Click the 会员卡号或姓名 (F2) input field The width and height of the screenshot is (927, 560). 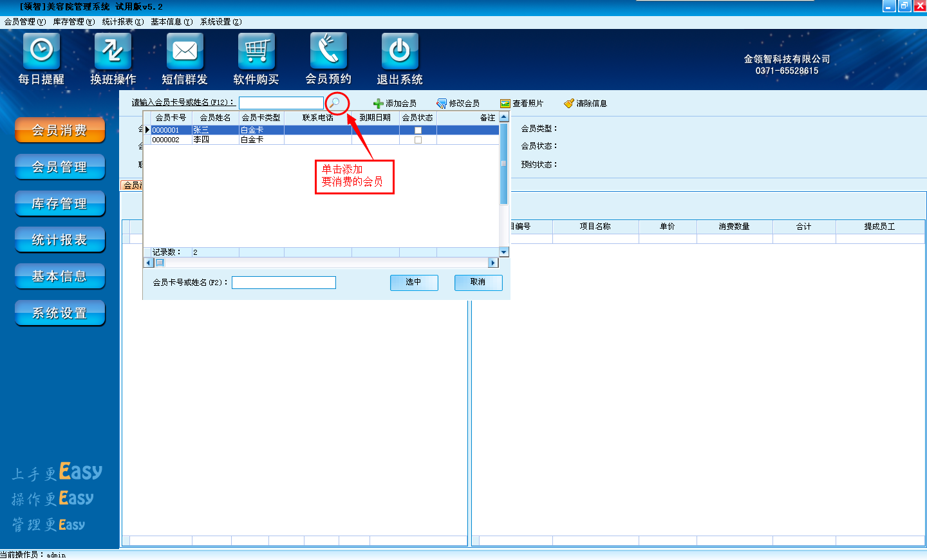click(x=283, y=283)
